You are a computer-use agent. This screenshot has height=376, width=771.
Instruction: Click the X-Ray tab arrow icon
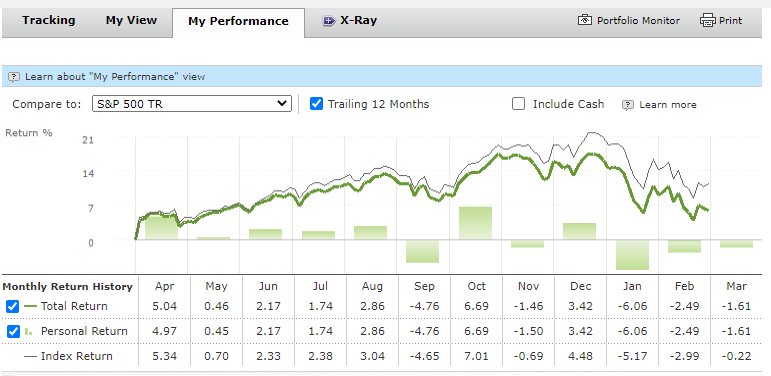point(328,21)
